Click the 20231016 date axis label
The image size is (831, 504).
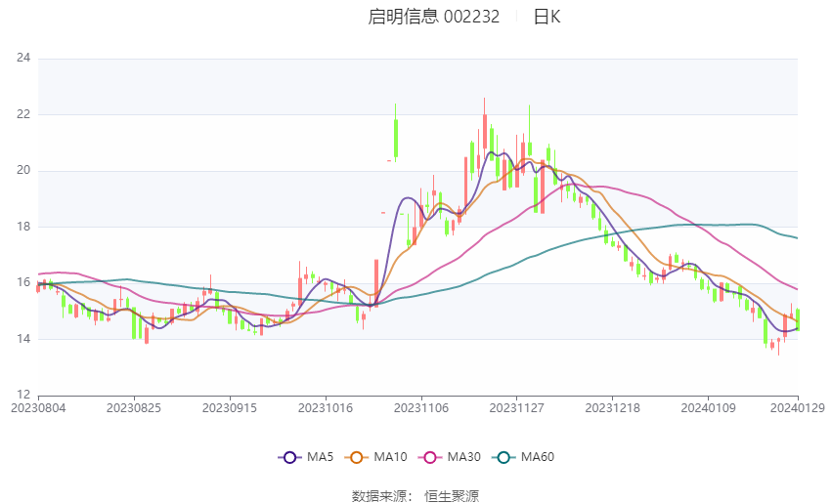pyautogui.click(x=326, y=408)
